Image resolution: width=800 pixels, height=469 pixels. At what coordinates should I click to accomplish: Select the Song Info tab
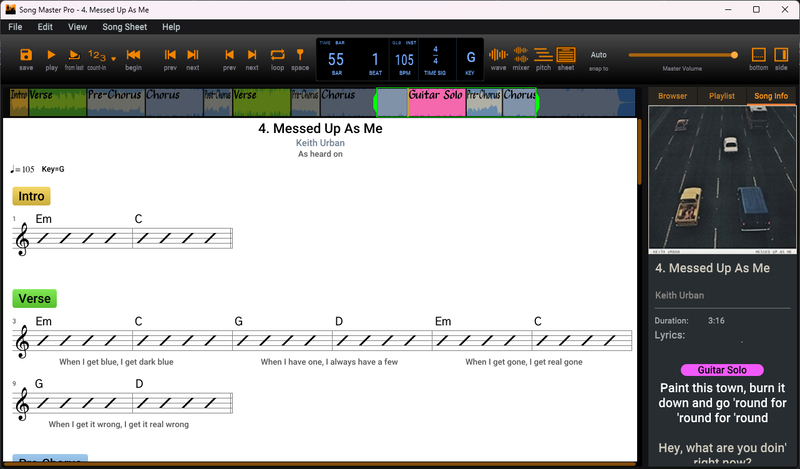pyautogui.click(x=771, y=96)
